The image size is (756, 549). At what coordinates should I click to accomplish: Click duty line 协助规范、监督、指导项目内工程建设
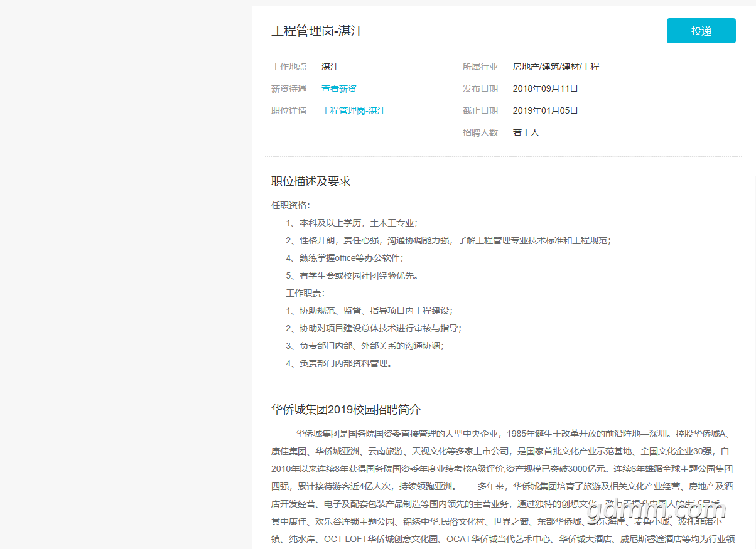pos(369,311)
